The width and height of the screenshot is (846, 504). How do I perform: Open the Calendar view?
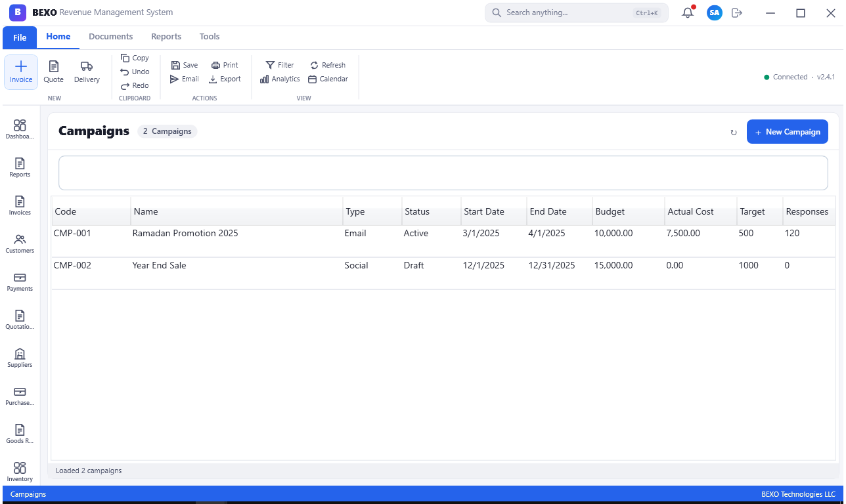point(328,79)
